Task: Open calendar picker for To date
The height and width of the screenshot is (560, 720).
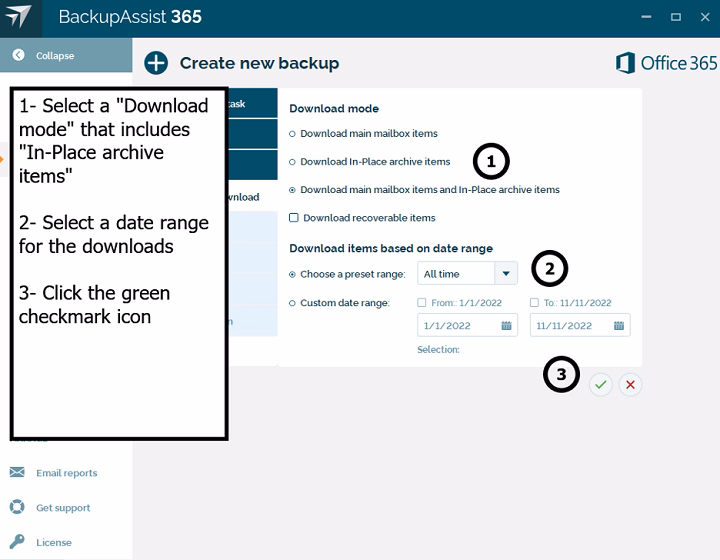Action: [619, 325]
